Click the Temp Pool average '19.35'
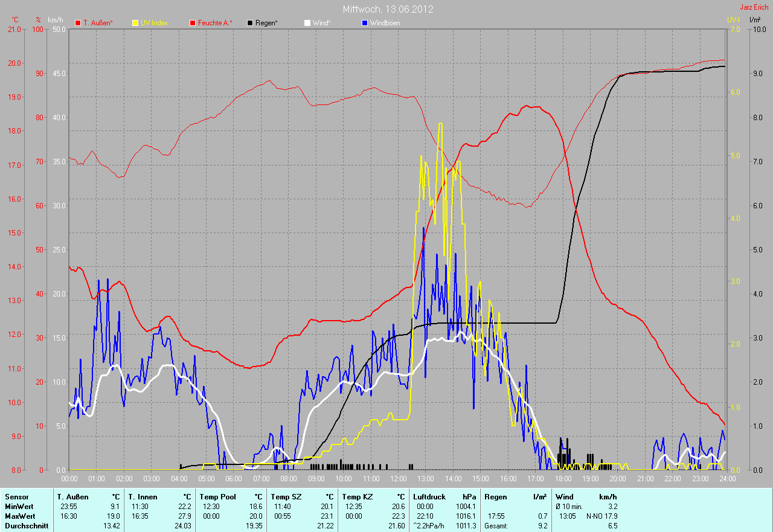Screen dimensions: 773x532 (x=254, y=526)
